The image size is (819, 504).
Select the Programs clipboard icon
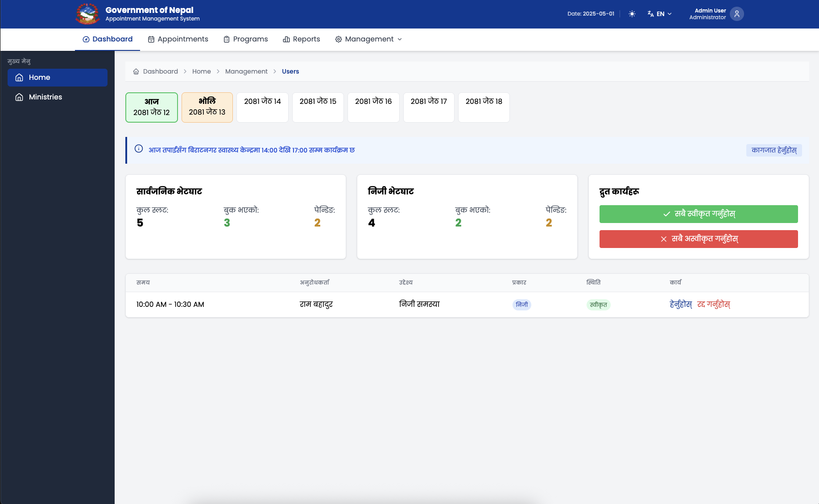pos(227,39)
